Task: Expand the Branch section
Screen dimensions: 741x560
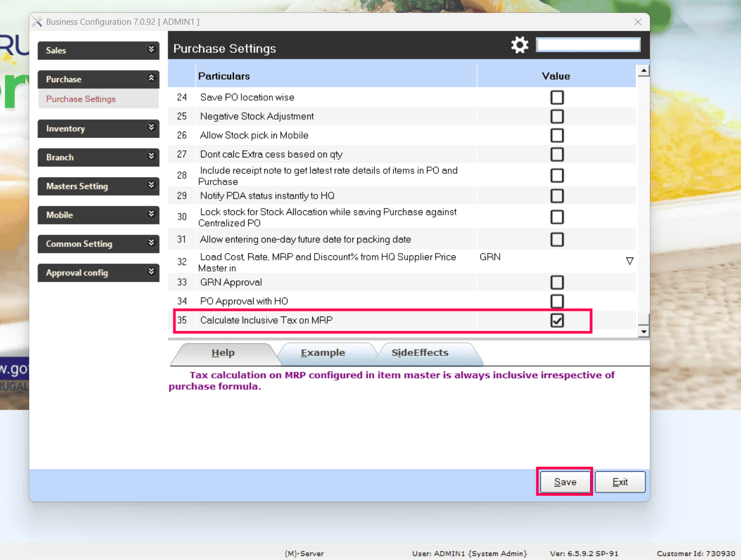Action: 98,157
